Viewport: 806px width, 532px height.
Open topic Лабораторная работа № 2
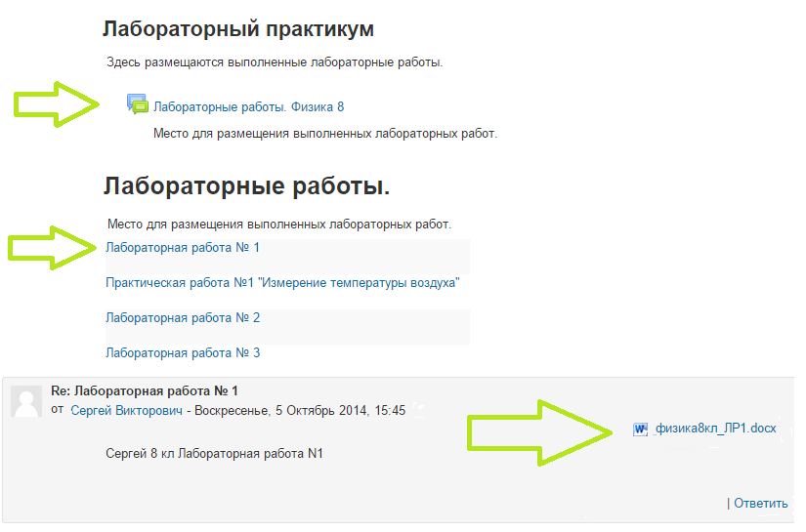click(x=183, y=318)
